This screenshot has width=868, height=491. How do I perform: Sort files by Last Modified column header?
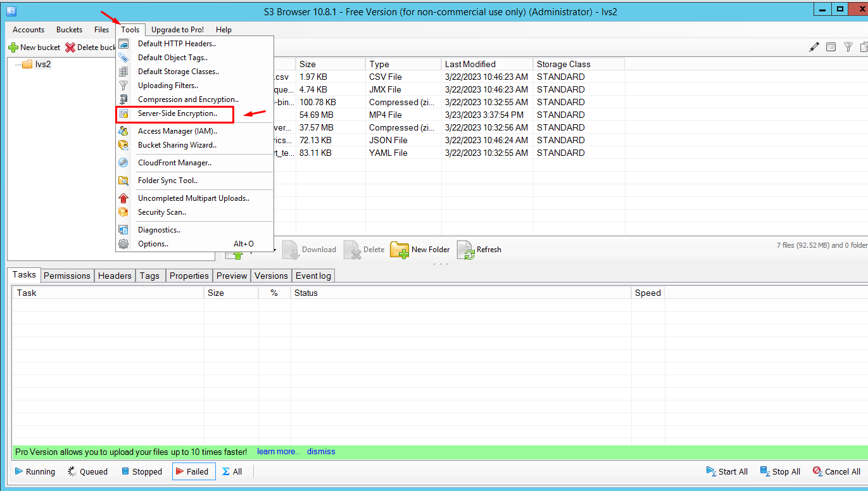click(x=487, y=64)
